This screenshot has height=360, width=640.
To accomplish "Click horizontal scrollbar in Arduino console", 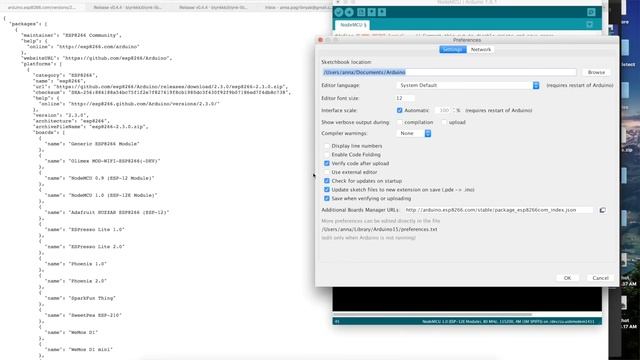I will 433,314.
